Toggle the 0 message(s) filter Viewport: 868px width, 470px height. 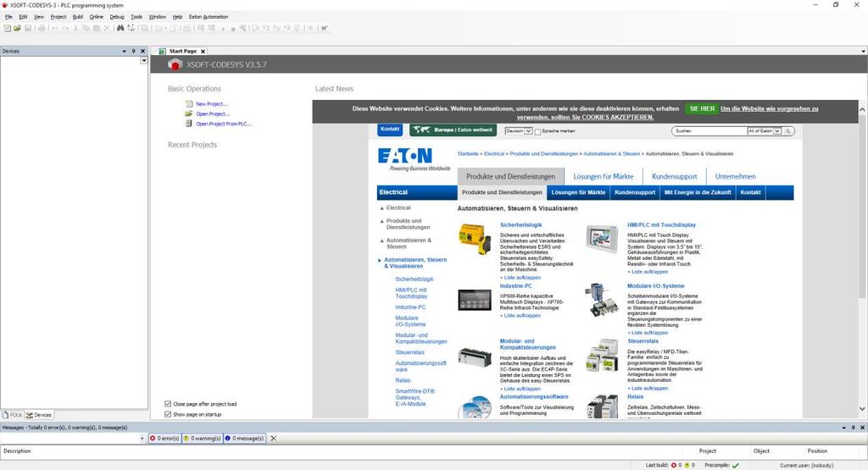245,438
